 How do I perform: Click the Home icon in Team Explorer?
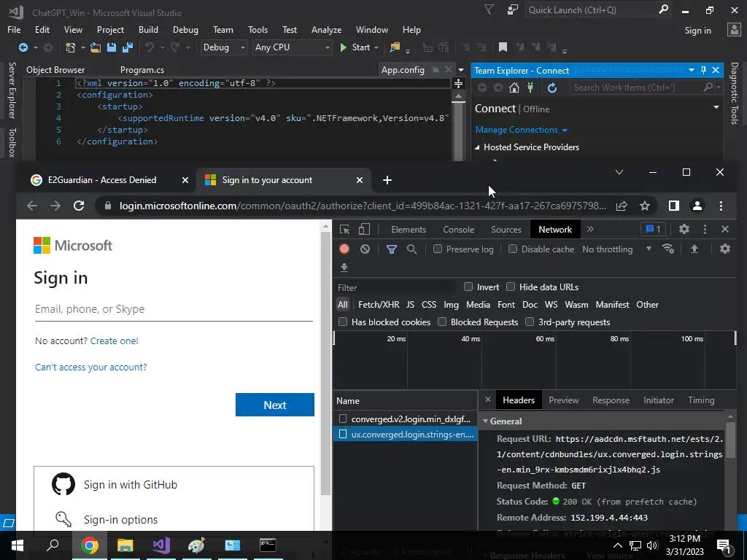(514, 87)
